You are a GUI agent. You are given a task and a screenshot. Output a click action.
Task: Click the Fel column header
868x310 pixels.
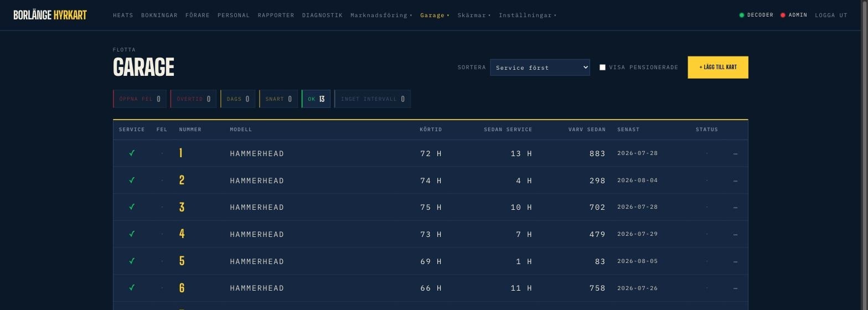(162, 130)
